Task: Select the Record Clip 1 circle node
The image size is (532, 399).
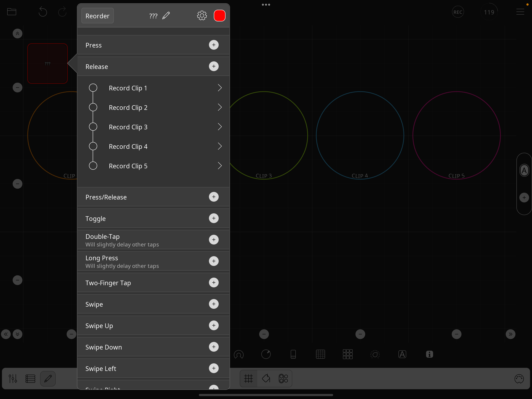Action: click(x=93, y=88)
